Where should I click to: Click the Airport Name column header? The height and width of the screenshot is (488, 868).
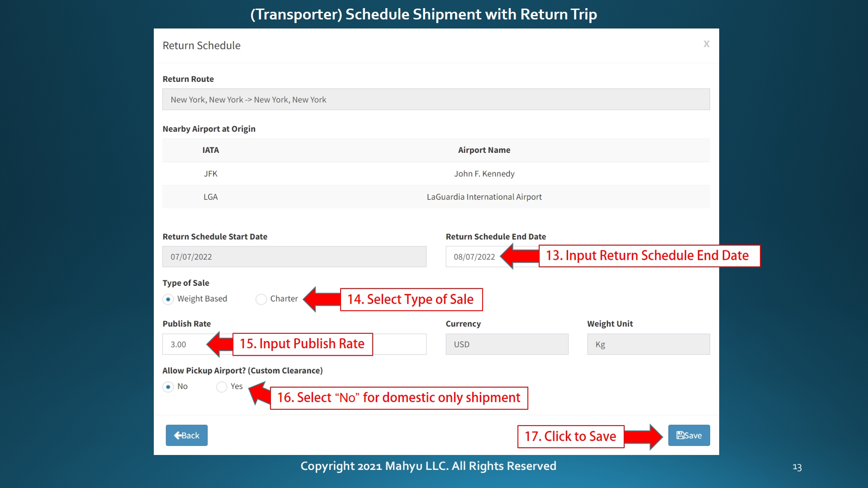pyautogui.click(x=484, y=150)
